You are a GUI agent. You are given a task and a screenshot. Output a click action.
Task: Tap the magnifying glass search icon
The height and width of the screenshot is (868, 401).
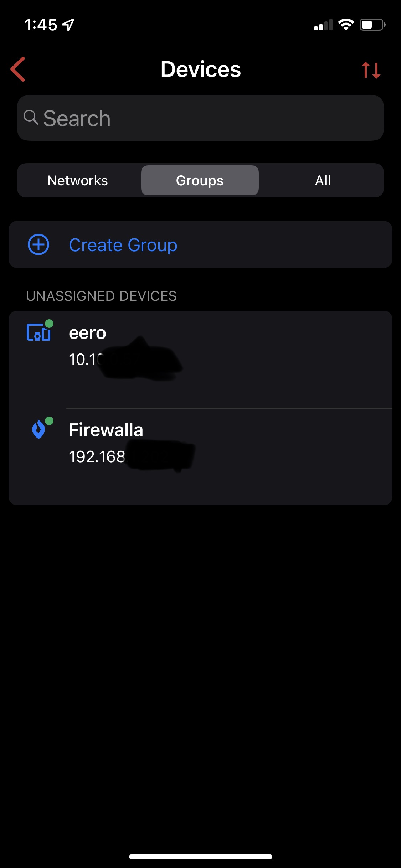click(31, 117)
